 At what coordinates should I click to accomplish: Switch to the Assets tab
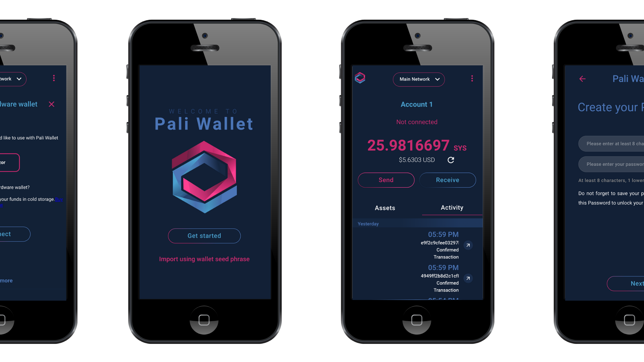coord(384,207)
